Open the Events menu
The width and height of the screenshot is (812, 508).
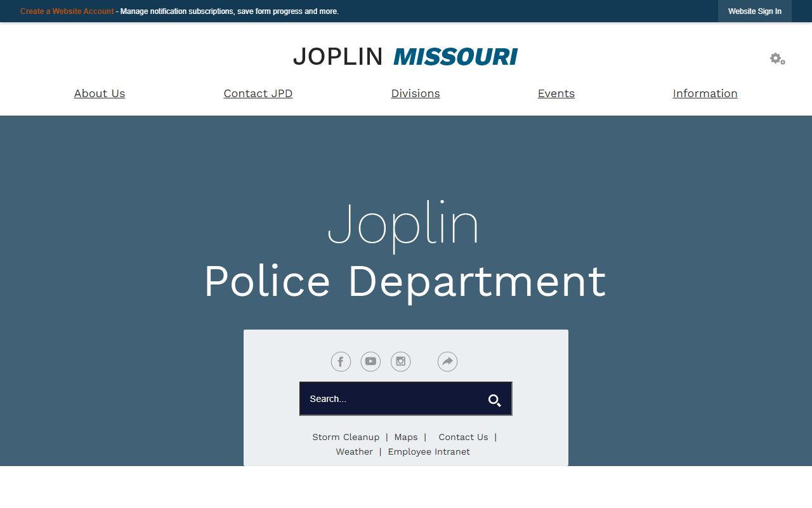click(556, 93)
